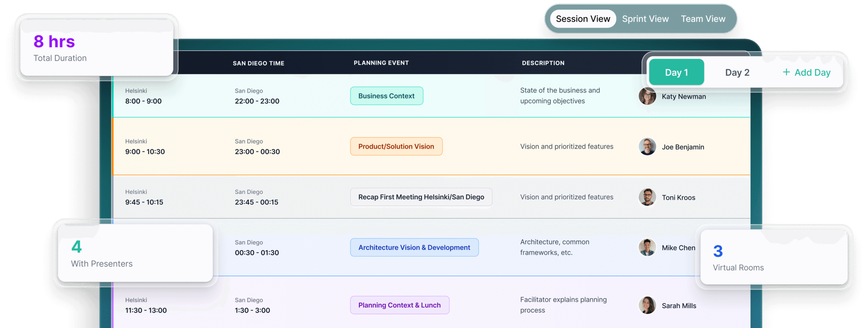Switch to Sprint View
Image resolution: width=868 pixels, height=328 pixels.
click(x=645, y=19)
